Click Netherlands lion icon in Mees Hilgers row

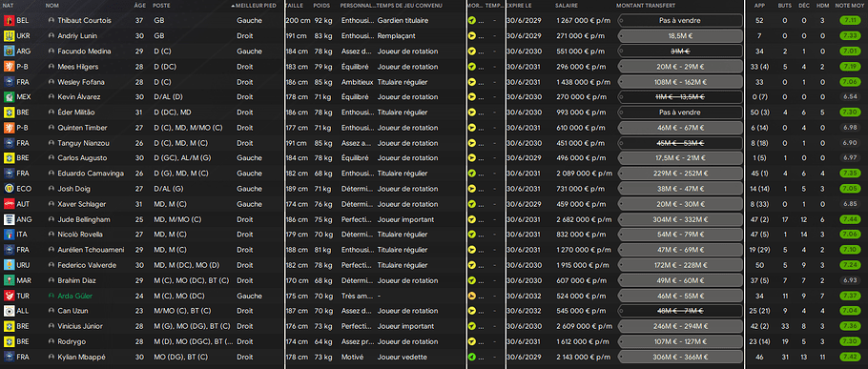tap(9, 67)
